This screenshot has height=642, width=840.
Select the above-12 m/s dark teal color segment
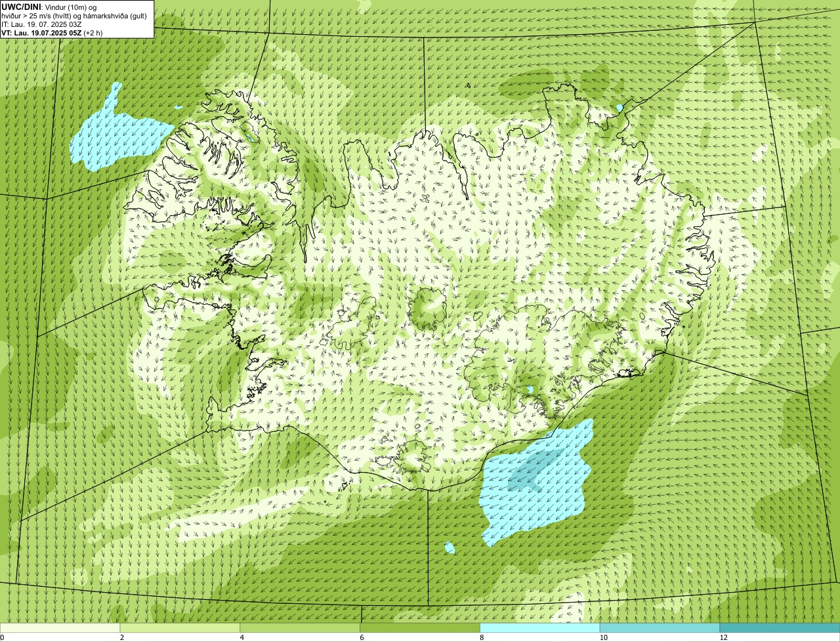pos(780,628)
